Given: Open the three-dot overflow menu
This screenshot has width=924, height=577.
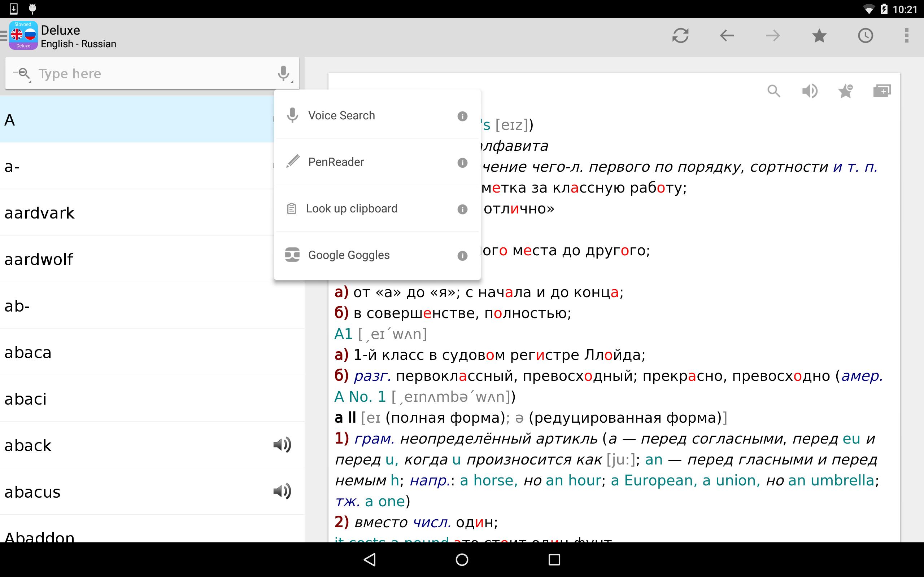Looking at the screenshot, I should (x=908, y=36).
